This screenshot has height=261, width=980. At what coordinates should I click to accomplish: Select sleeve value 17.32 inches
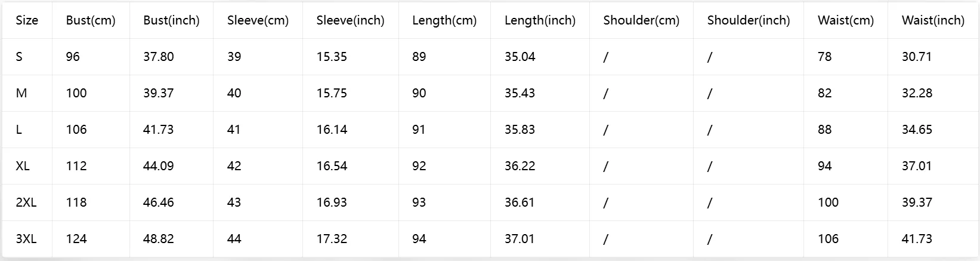[332, 239]
